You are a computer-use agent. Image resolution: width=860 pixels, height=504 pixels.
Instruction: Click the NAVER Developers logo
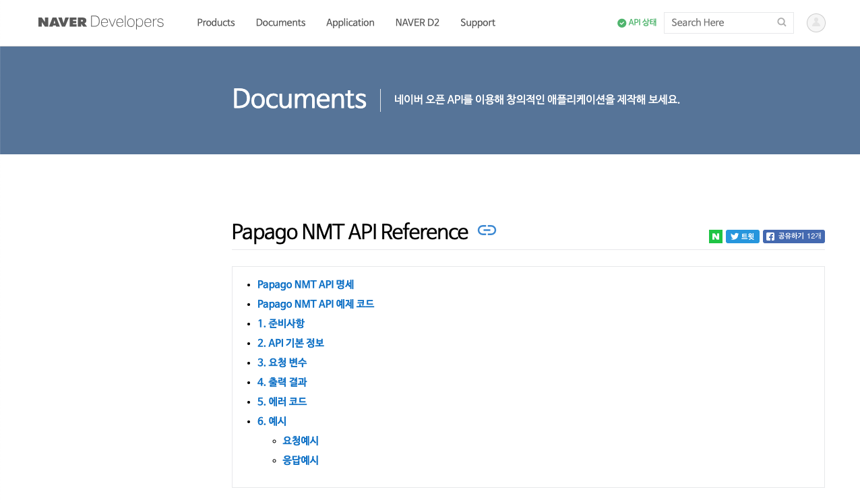(x=101, y=22)
